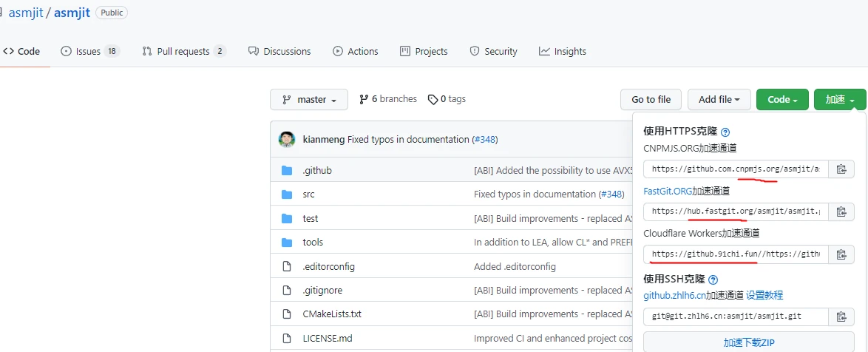Viewport: 868px width, 352px height.
Task: Open help icon beside 使用SSH克隆
Action: point(713,280)
